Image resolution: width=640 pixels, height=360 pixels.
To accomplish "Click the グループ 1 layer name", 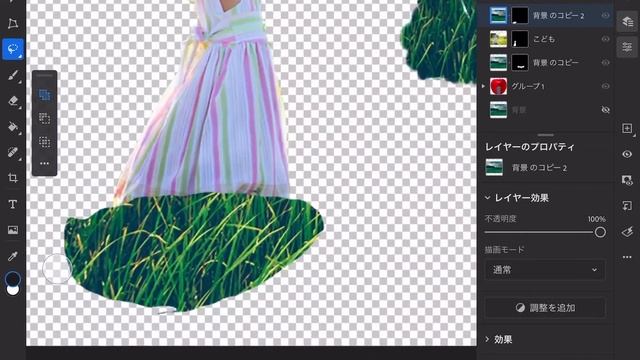I will (528, 86).
